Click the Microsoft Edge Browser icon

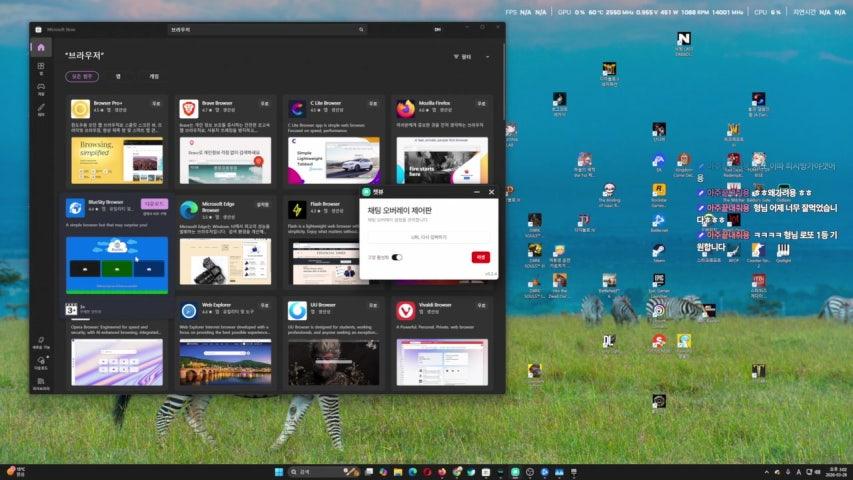pyautogui.click(x=188, y=209)
